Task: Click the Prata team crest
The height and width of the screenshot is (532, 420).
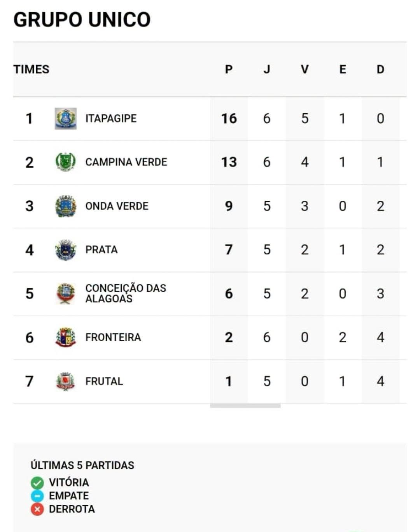Action: (65, 250)
